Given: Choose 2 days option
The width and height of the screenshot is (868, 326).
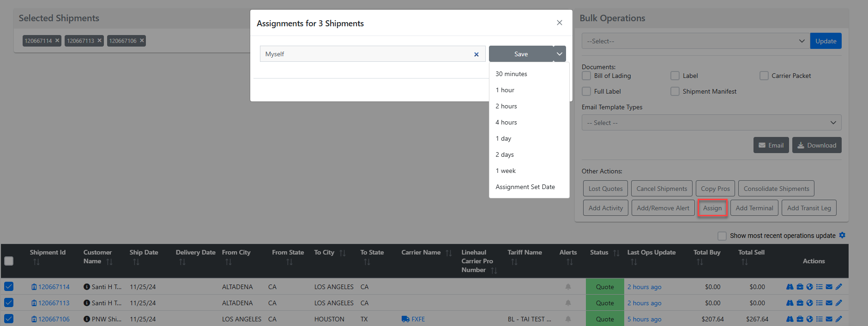Looking at the screenshot, I should [529, 154].
